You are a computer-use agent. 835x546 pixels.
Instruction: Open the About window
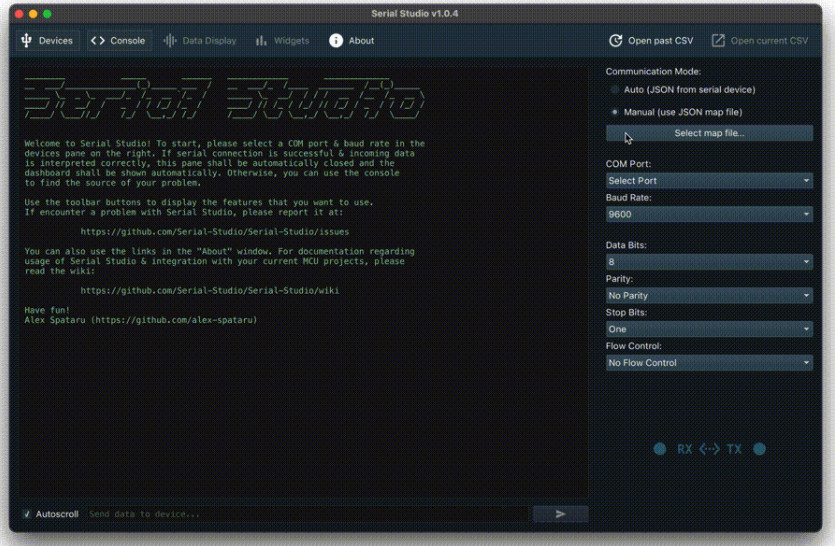(351, 40)
